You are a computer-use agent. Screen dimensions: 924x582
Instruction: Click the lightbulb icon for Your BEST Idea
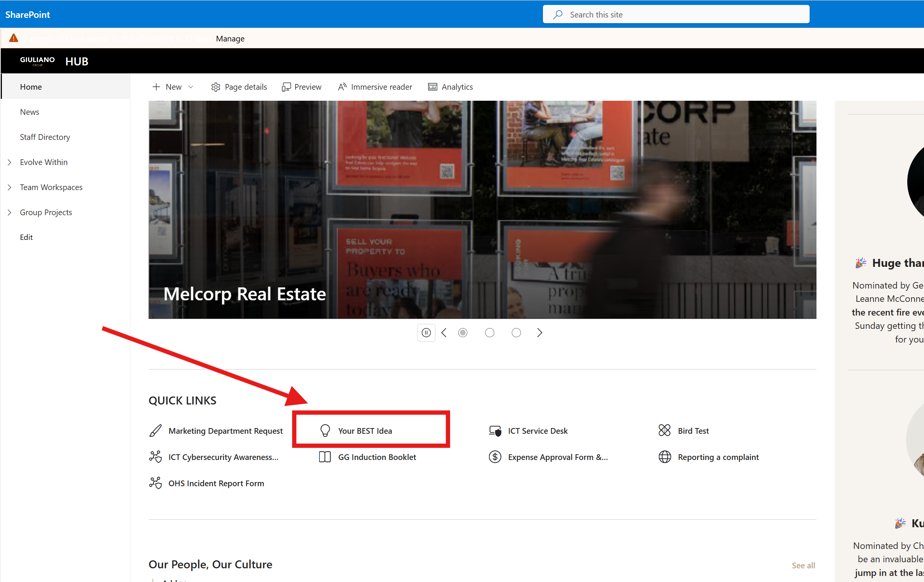325,430
